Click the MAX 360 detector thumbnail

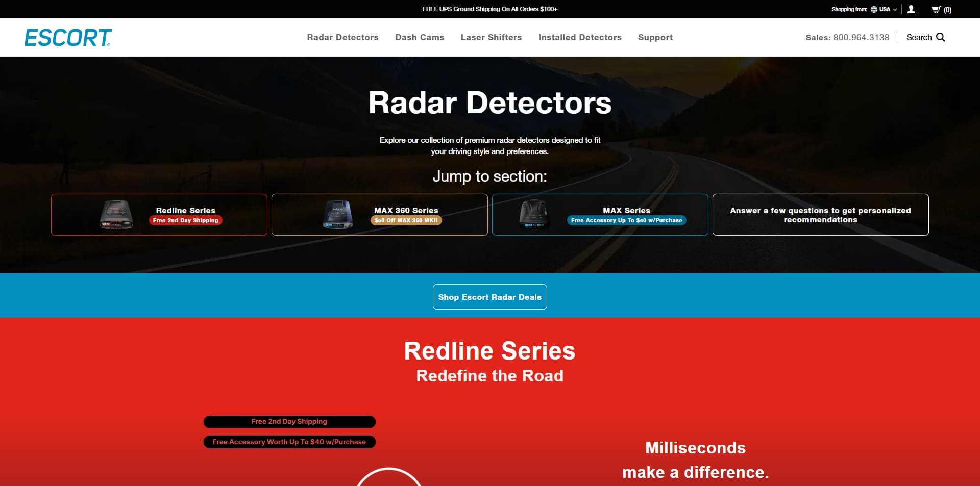tap(337, 215)
